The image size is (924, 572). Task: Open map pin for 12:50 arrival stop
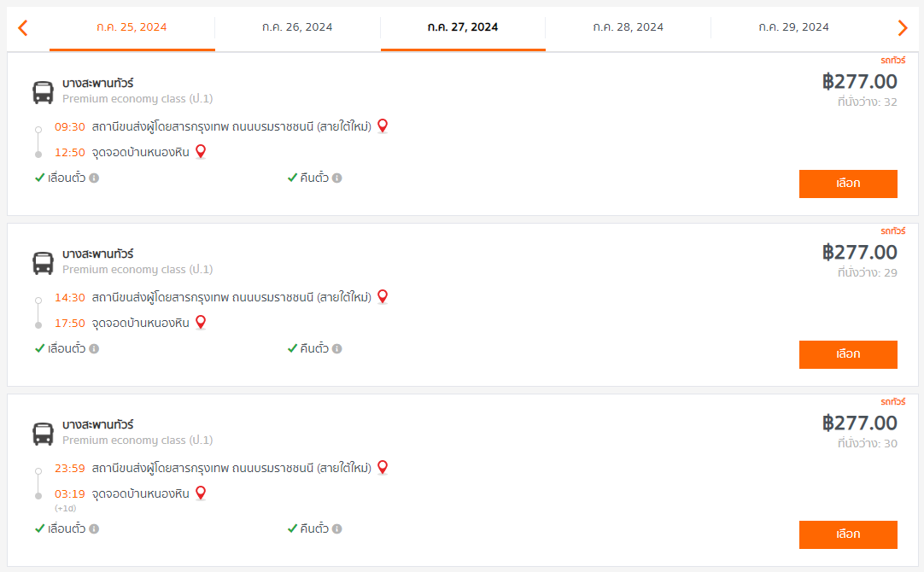[x=201, y=152]
